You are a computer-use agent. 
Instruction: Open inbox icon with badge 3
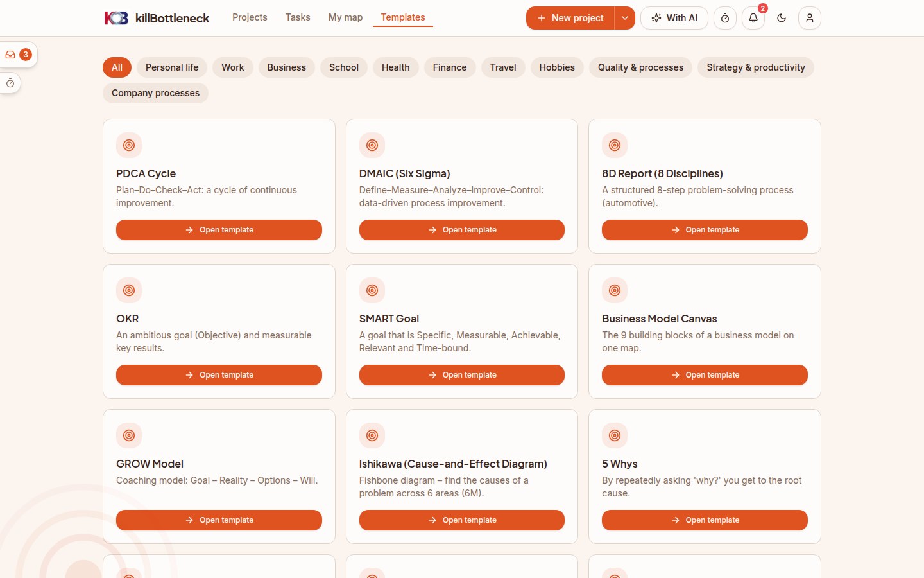[x=18, y=55]
